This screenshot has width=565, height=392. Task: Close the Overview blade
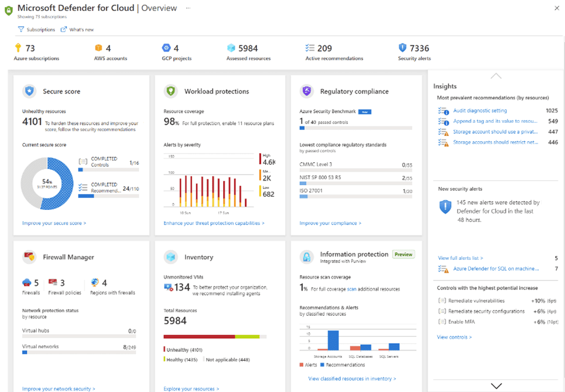tap(557, 8)
